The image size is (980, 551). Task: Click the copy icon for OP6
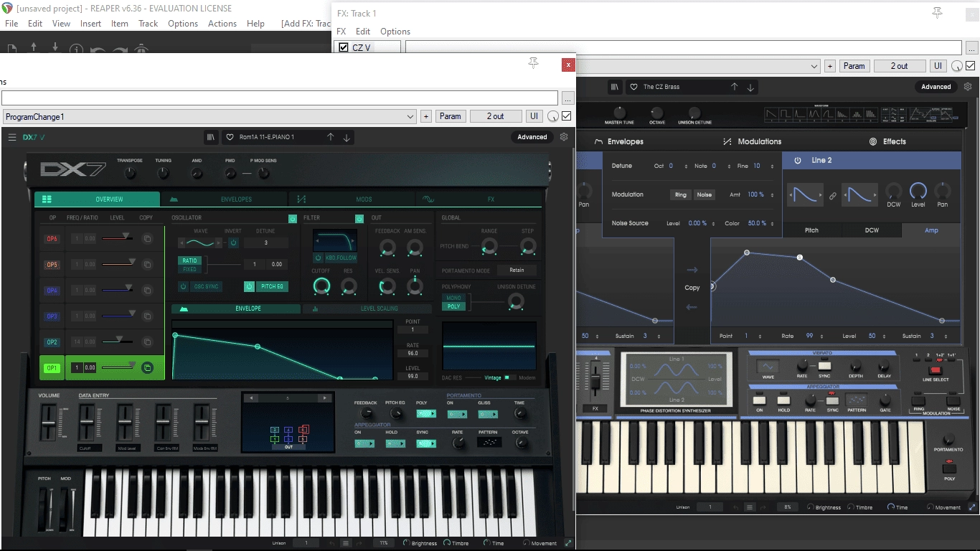pos(147,239)
